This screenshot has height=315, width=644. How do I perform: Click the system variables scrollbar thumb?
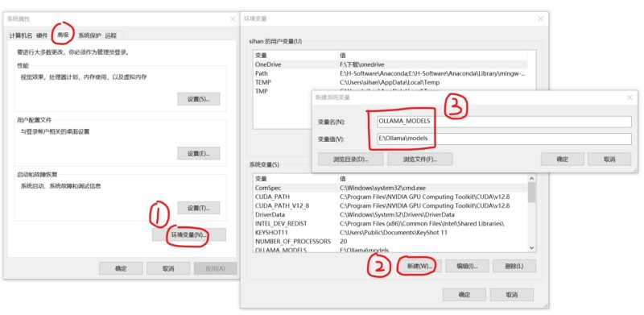[x=532, y=193]
